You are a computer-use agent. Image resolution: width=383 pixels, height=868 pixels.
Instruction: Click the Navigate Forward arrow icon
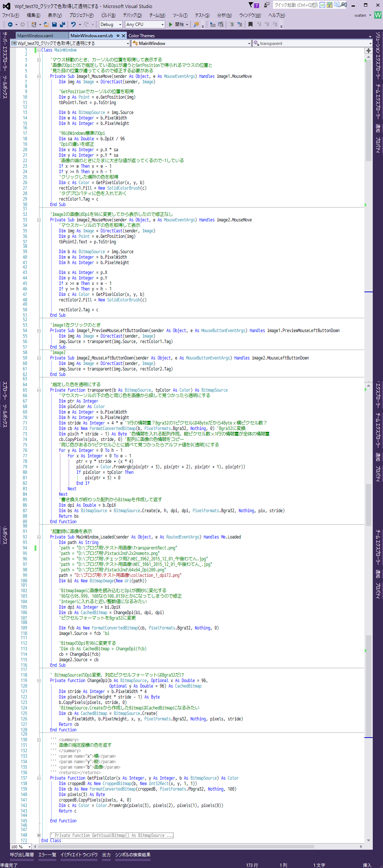click(x=23, y=24)
